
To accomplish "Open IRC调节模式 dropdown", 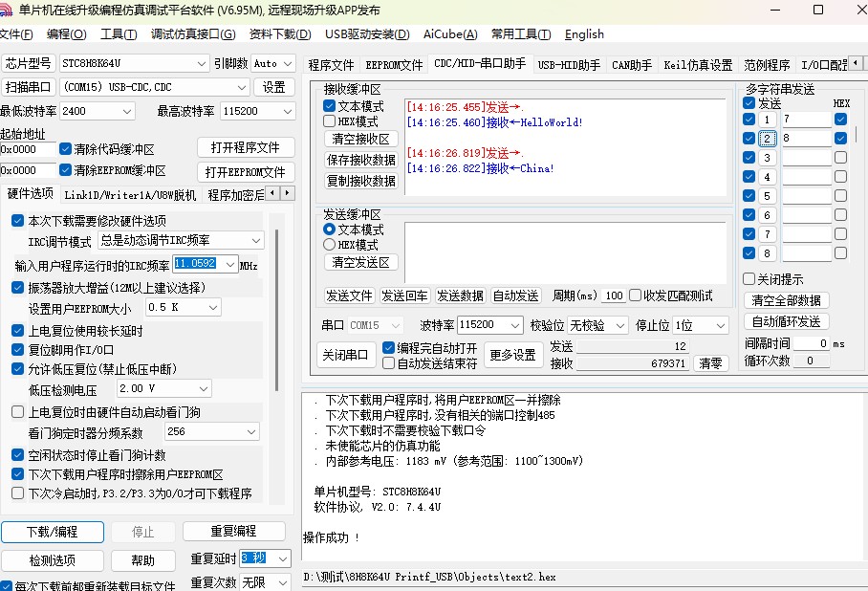I will point(256,240).
